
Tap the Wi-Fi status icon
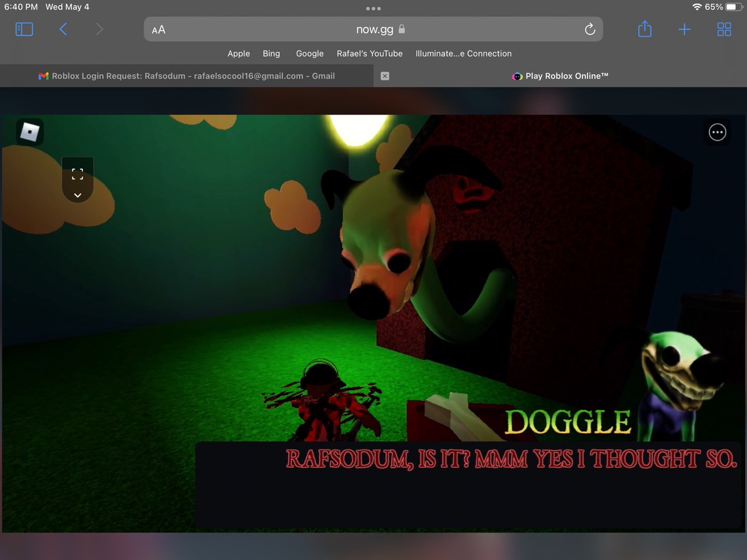click(697, 7)
